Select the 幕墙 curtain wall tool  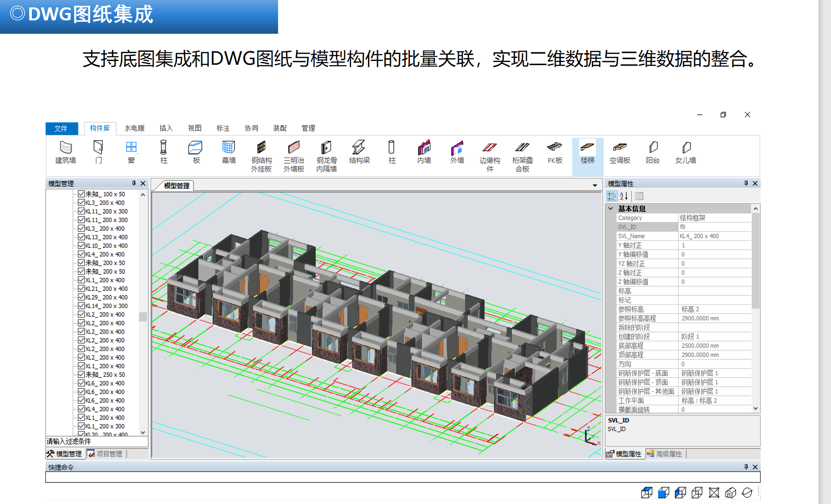(228, 153)
